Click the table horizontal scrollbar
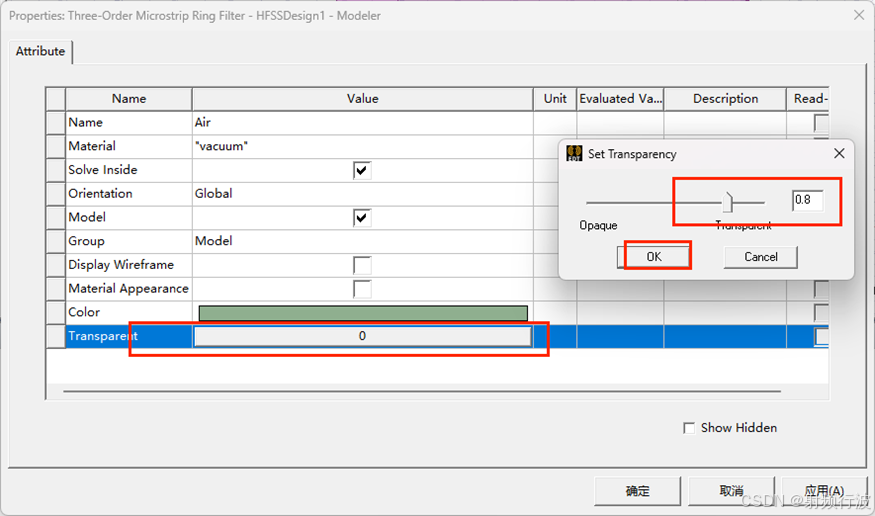The height and width of the screenshot is (516, 875). click(x=422, y=392)
